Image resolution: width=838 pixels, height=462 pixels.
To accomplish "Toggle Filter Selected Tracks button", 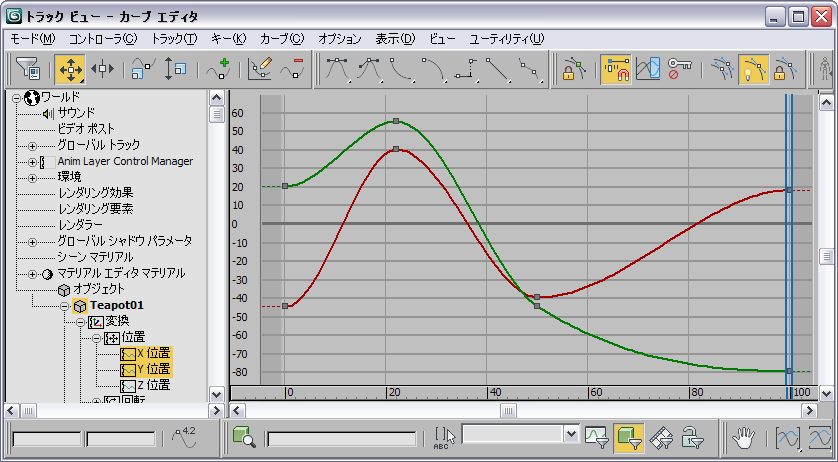I will [x=597, y=437].
